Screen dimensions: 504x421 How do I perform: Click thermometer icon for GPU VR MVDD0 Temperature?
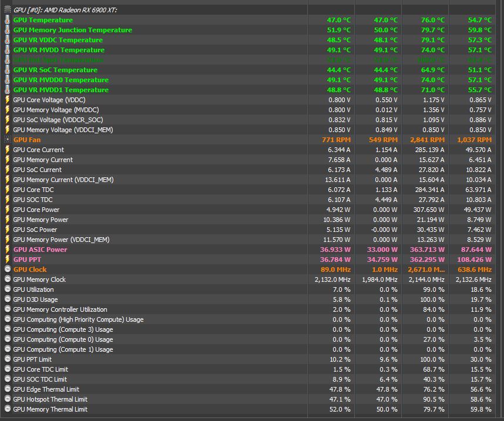pyautogui.click(x=8, y=80)
